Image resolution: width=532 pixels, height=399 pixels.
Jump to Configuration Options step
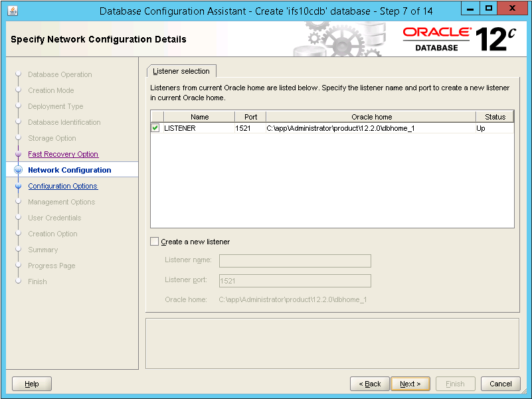62,187
